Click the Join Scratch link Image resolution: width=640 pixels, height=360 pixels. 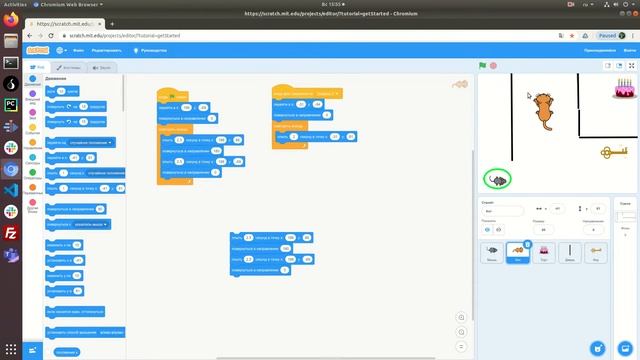click(x=600, y=50)
